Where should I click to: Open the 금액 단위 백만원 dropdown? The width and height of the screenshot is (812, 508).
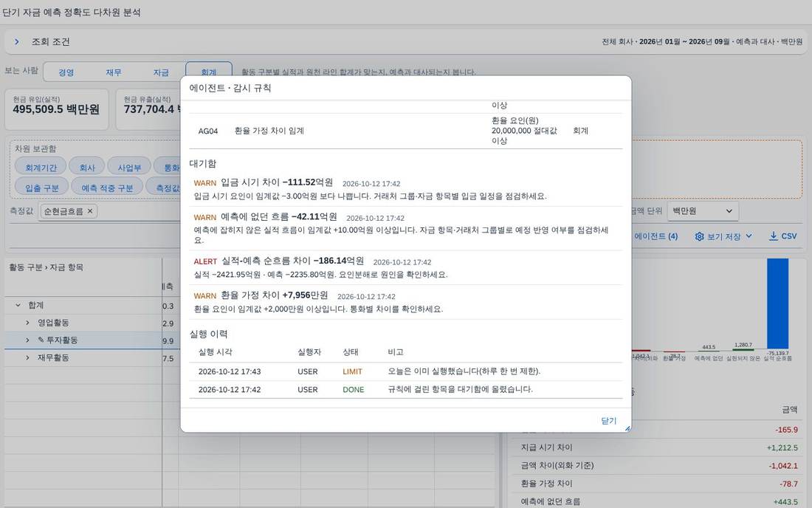point(703,210)
